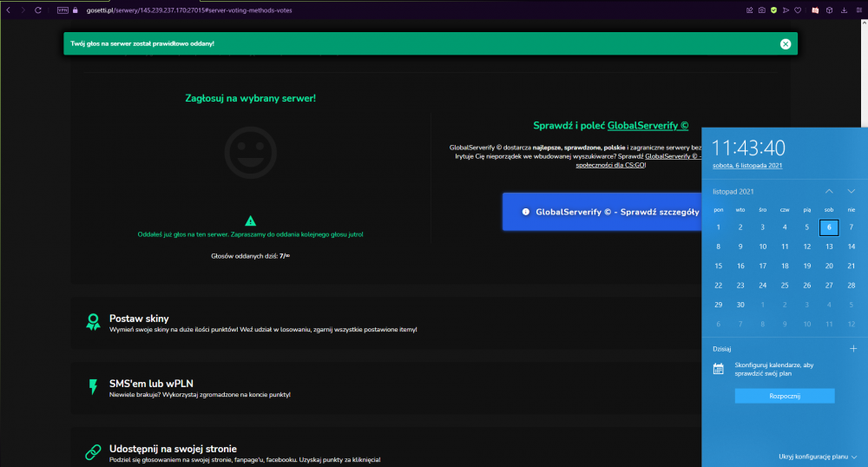The height and width of the screenshot is (467, 868).
Task: Click the GlobalServerify © heading link
Action: click(x=648, y=126)
